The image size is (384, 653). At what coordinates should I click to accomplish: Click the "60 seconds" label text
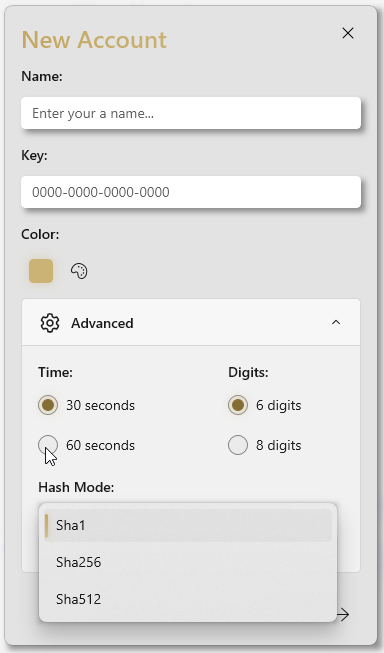(100, 445)
